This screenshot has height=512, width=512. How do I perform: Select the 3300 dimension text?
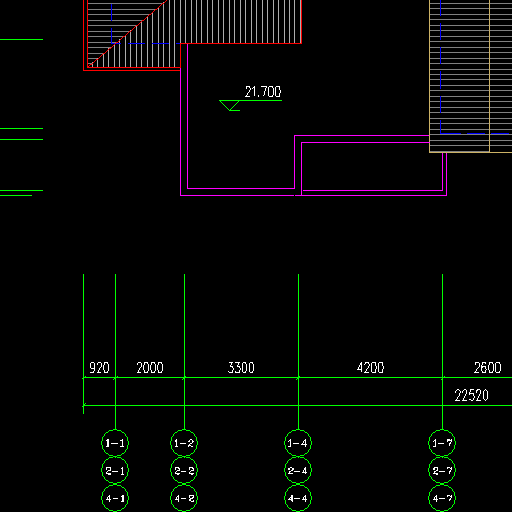pyautogui.click(x=241, y=368)
